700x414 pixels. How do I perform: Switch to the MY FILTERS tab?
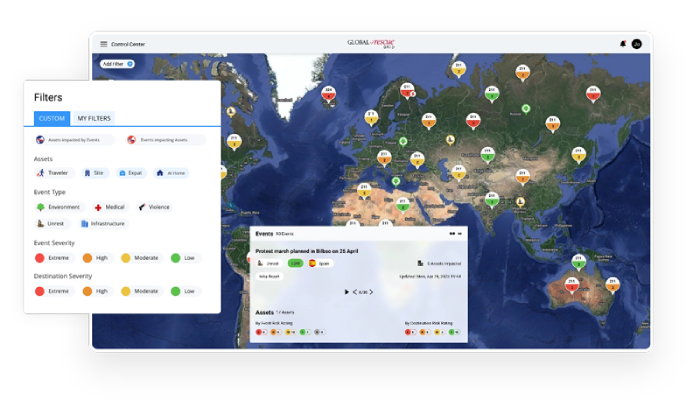pos(95,118)
